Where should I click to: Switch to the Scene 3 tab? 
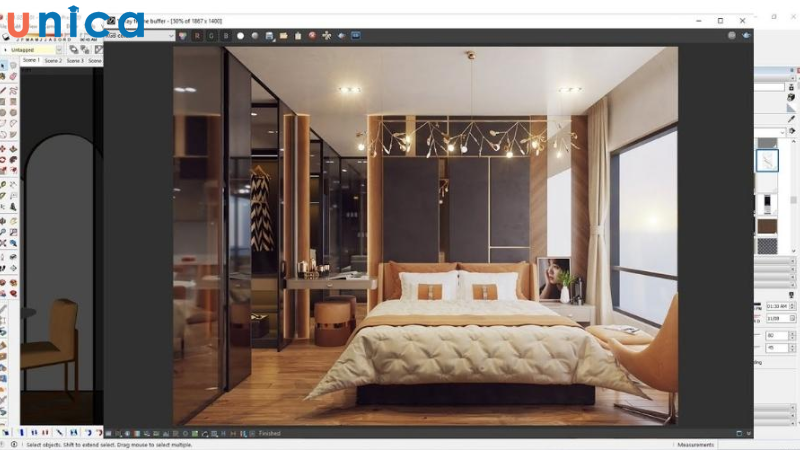(x=75, y=60)
